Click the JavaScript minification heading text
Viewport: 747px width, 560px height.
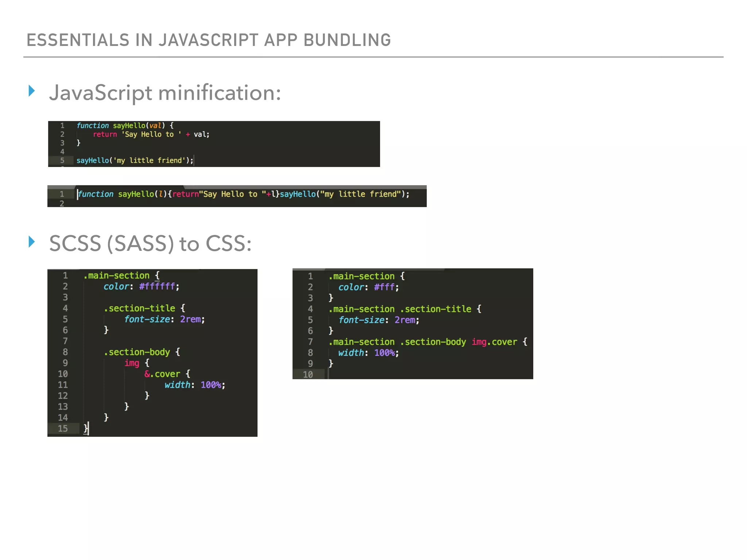coord(165,93)
